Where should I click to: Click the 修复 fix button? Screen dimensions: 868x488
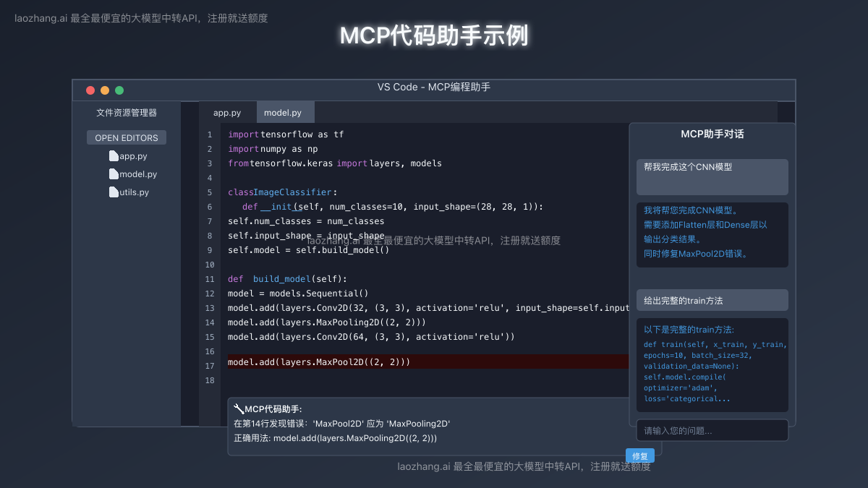point(640,455)
